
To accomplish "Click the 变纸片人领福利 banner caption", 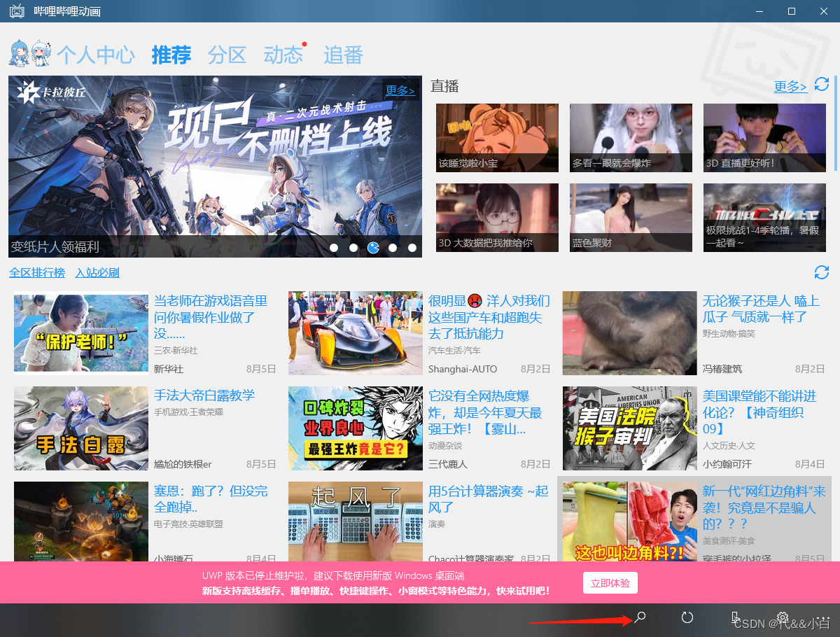I will [x=55, y=246].
